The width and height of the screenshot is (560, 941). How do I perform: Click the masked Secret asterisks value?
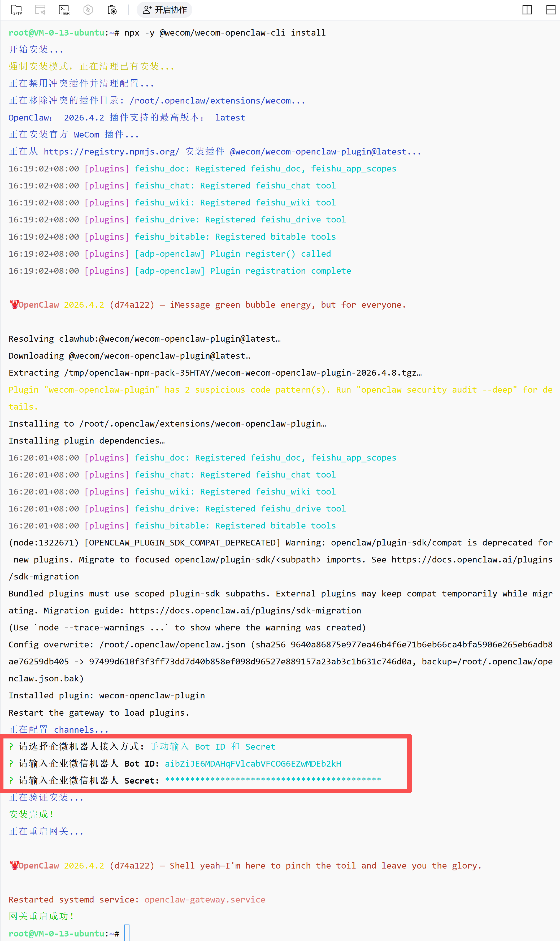tap(273, 780)
